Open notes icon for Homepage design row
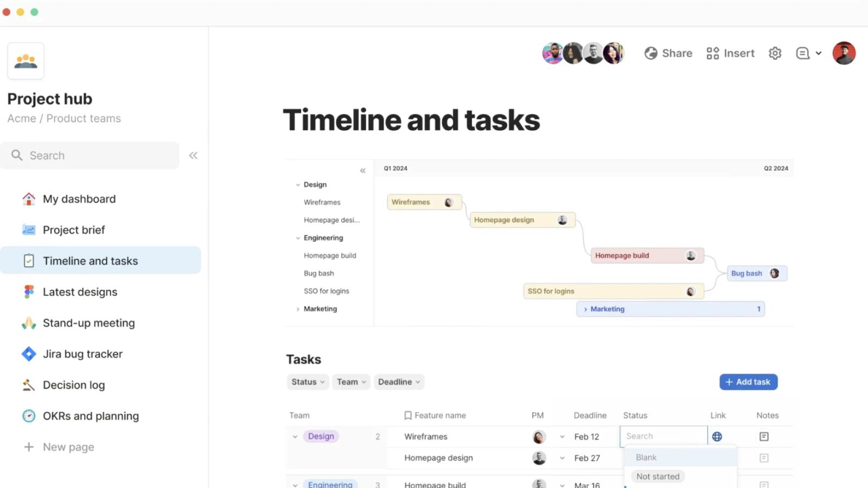This screenshot has width=868, height=488. (764, 458)
